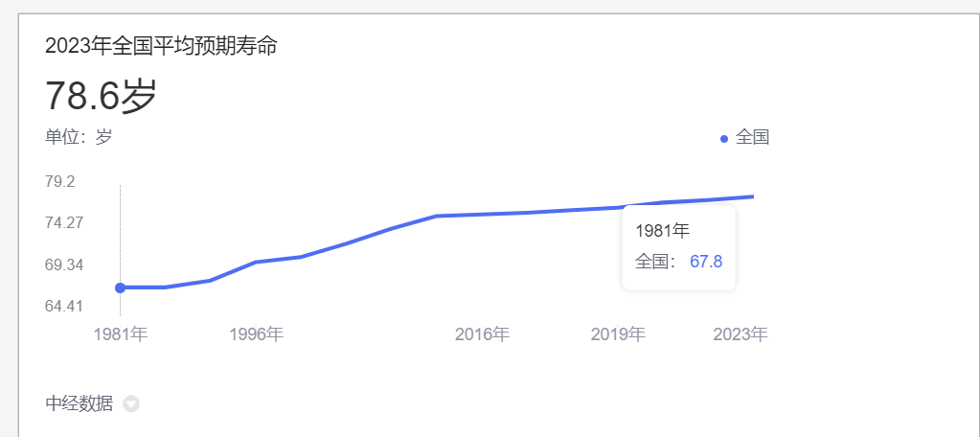Screen dimensions: 980x437
Task: Click the 全国 legend text label
Action: click(x=752, y=137)
